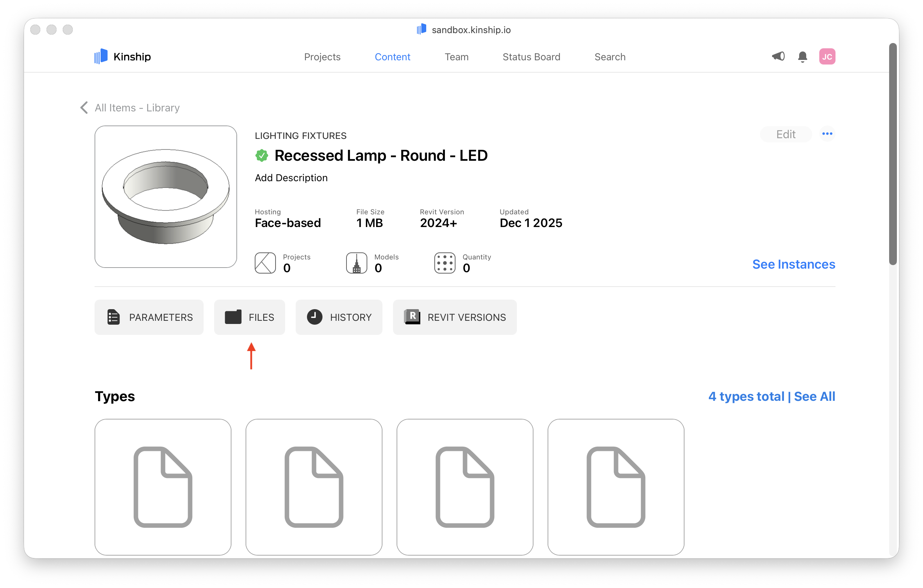The height and width of the screenshot is (588, 923).
Task: Open the Team navigation item
Action: tap(456, 57)
